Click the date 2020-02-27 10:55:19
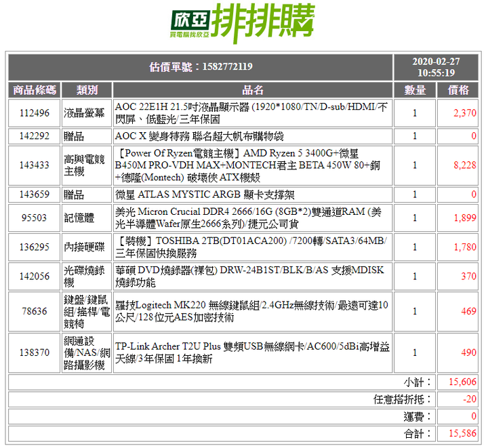Image resolution: width=488 pixels, height=448 pixels. [436, 67]
